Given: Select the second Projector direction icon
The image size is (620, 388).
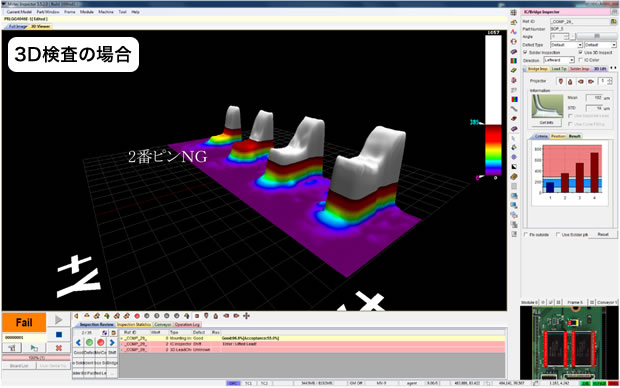Looking at the screenshot, I should coord(570,81).
